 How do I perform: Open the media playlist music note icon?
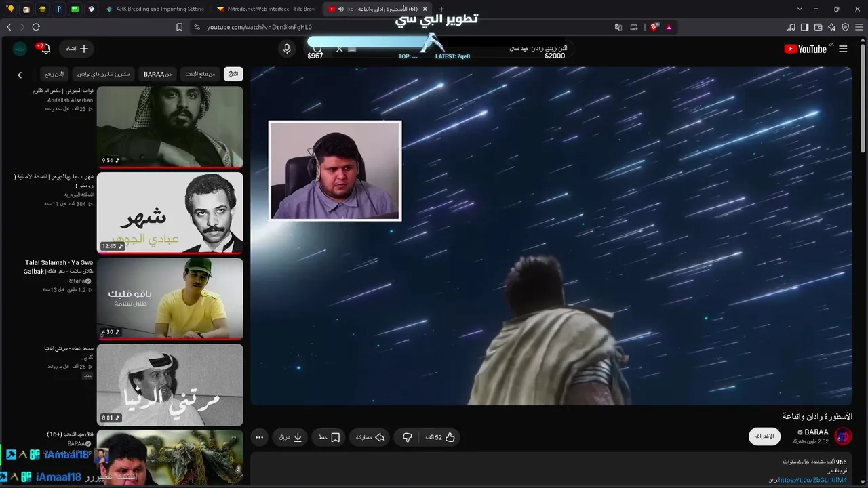tap(791, 27)
